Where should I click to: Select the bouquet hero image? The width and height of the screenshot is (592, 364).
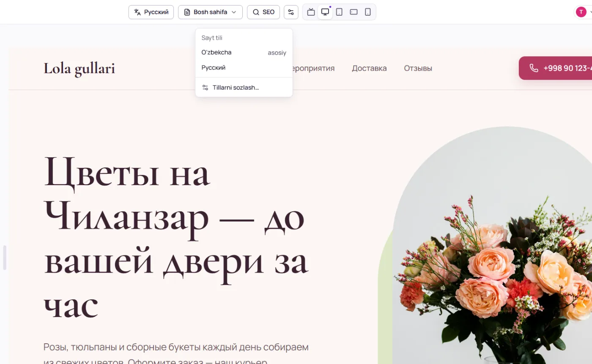click(x=492, y=245)
